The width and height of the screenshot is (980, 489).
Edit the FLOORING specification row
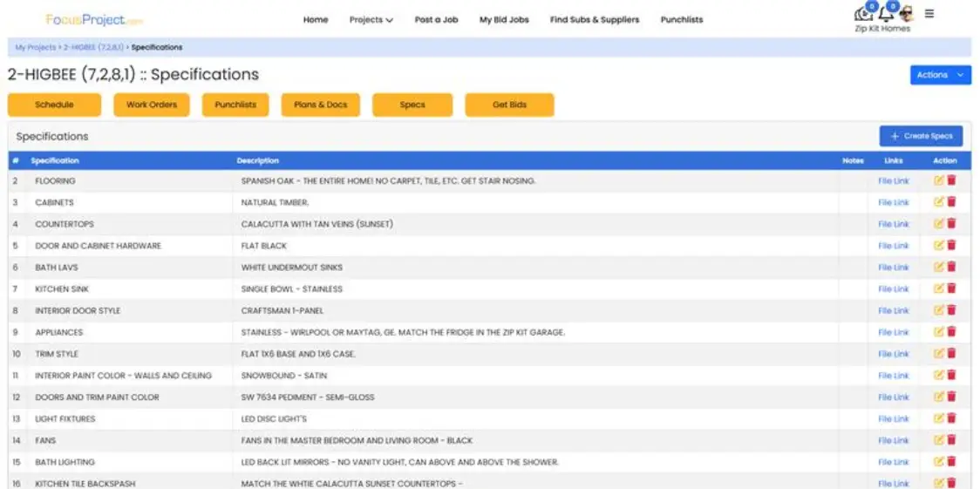pos(938,180)
